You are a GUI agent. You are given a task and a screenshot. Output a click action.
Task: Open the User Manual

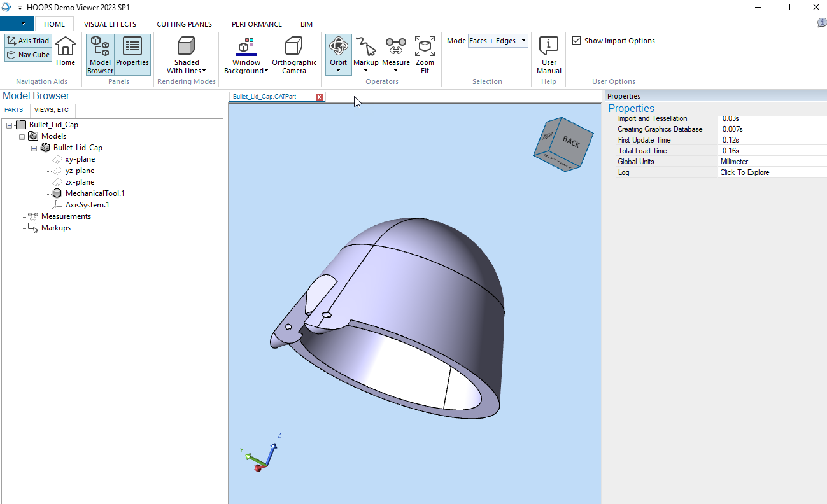pos(548,53)
